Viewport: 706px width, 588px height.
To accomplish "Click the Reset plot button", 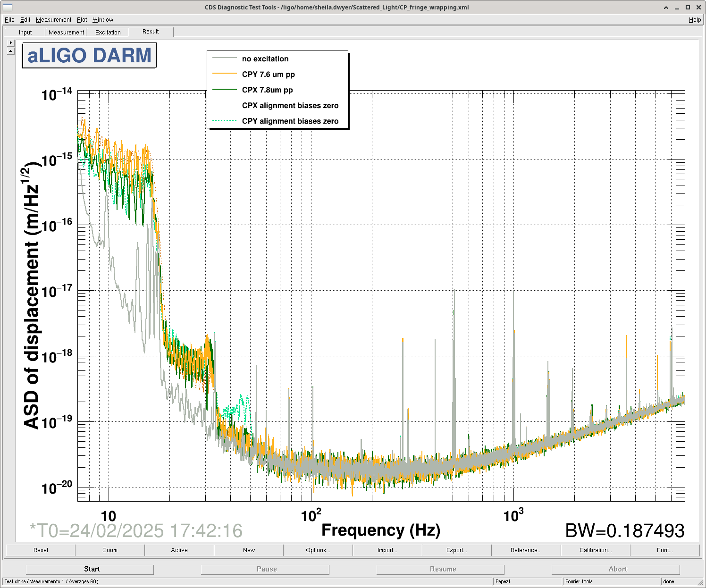I will (41, 550).
